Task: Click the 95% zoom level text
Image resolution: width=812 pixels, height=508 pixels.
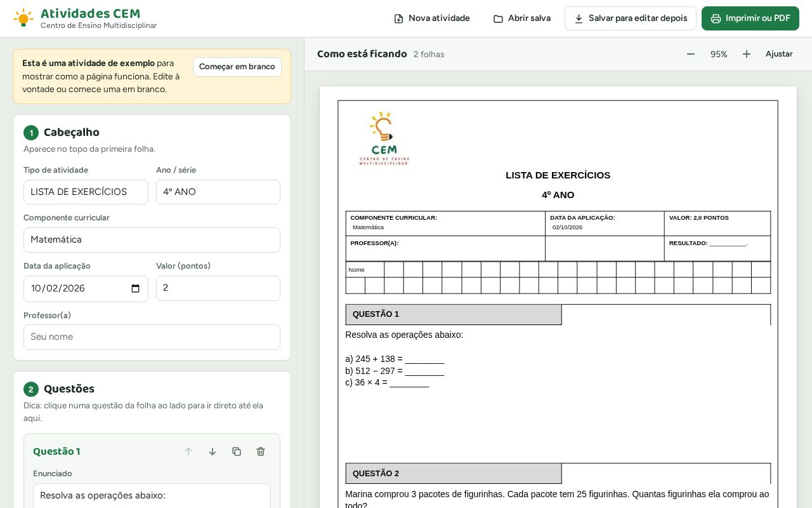Action: click(x=719, y=55)
